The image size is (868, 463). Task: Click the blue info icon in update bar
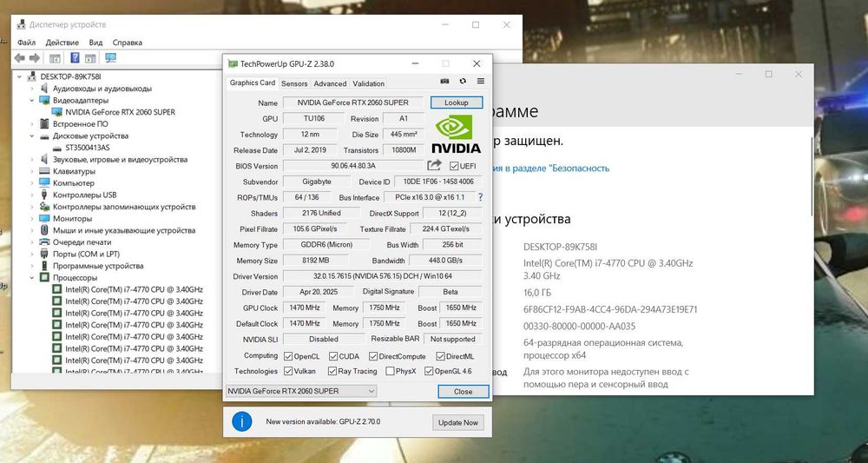242,421
